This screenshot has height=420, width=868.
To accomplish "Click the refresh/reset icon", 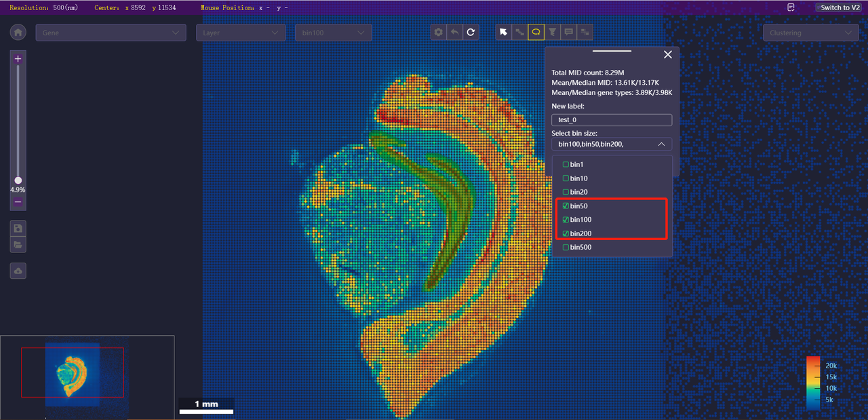I will [x=471, y=32].
